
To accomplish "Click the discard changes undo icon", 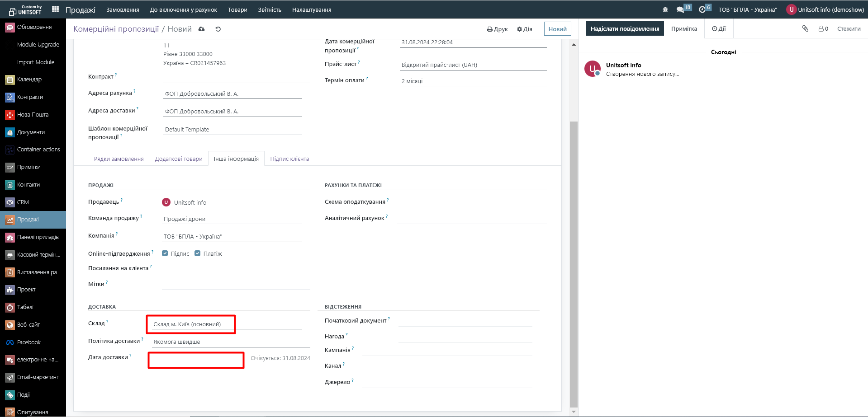I will (x=218, y=29).
